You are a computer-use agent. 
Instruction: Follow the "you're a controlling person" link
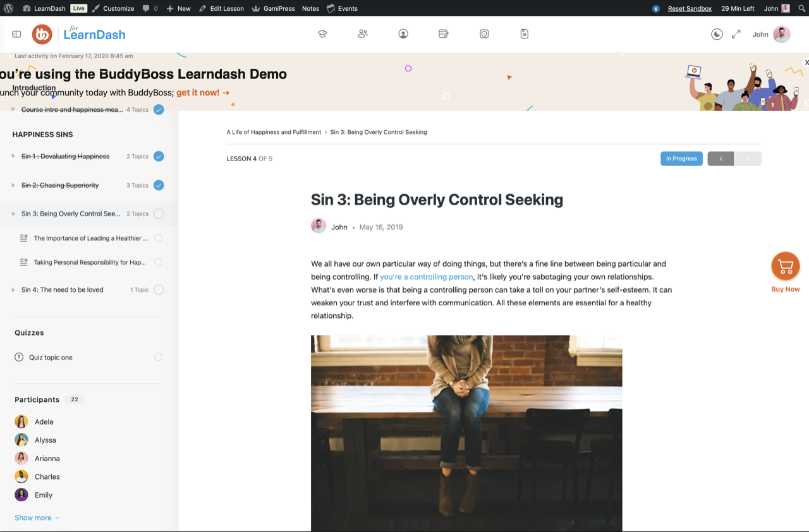coord(426,277)
